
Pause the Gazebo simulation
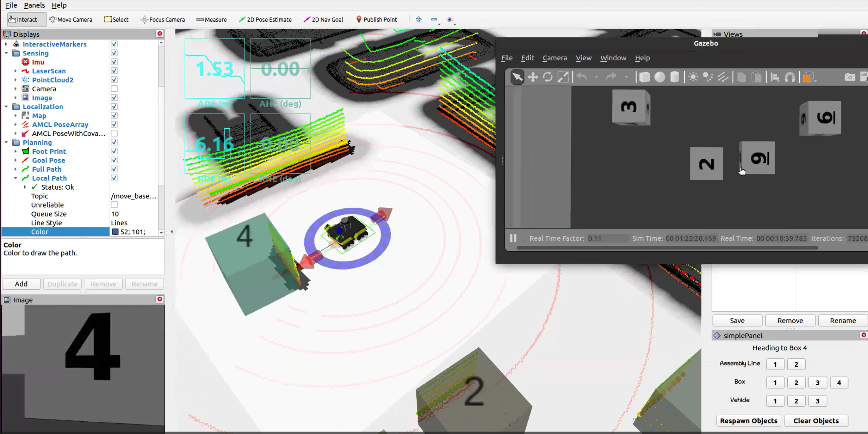[x=513, y=238]
